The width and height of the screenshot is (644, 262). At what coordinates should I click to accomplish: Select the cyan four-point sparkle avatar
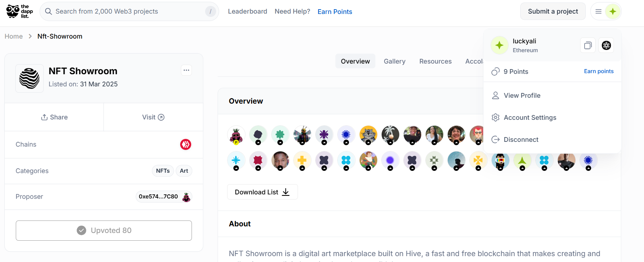point(236,161)
